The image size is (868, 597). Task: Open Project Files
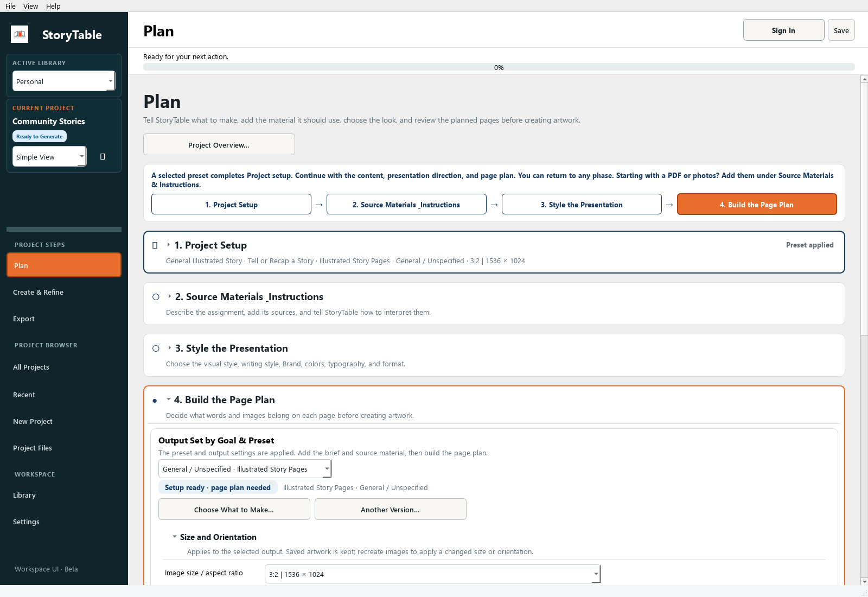64,448
